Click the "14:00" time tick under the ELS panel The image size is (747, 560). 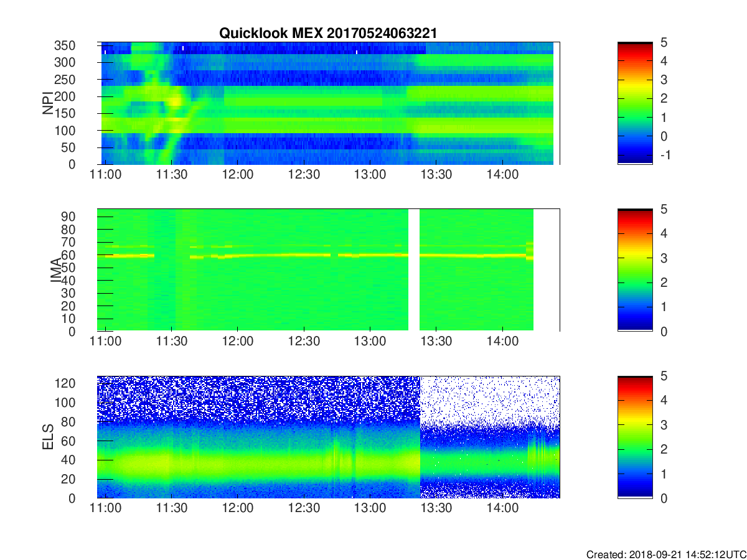coord(502,509)
